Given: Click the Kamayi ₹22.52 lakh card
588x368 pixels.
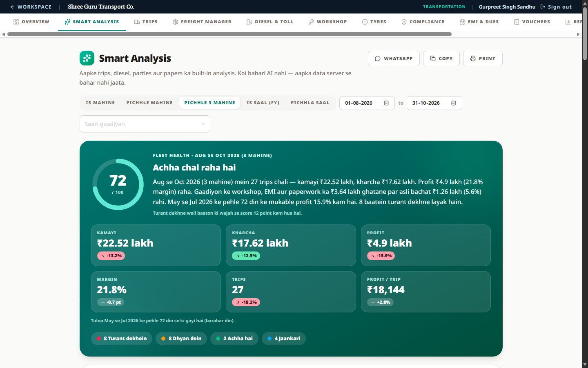Looking at the screenshot, I should pyautogui.click(x=156, y=245).
